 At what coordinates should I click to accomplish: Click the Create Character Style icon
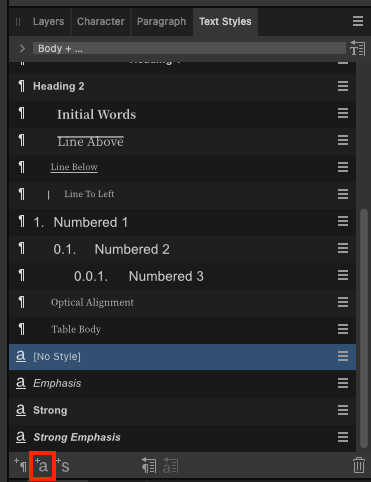42,466
